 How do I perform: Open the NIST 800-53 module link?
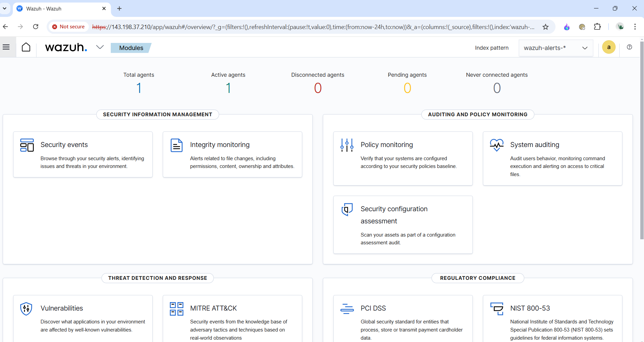530,308
